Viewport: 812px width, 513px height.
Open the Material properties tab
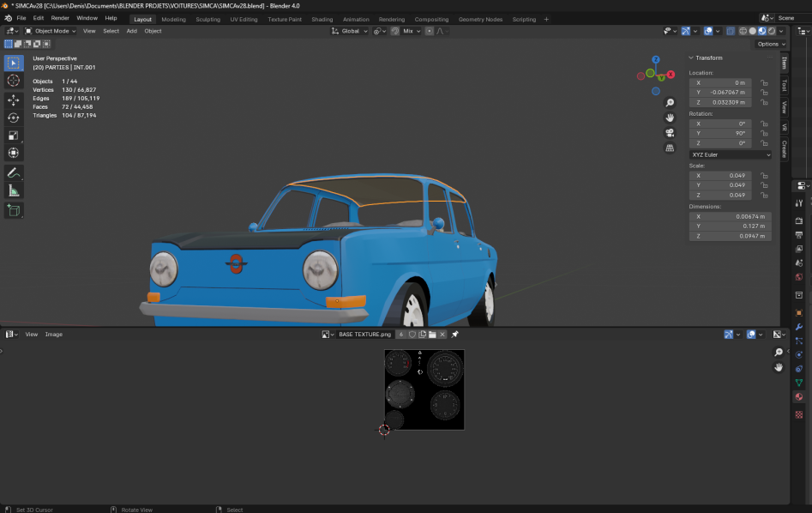click(799, 397)
